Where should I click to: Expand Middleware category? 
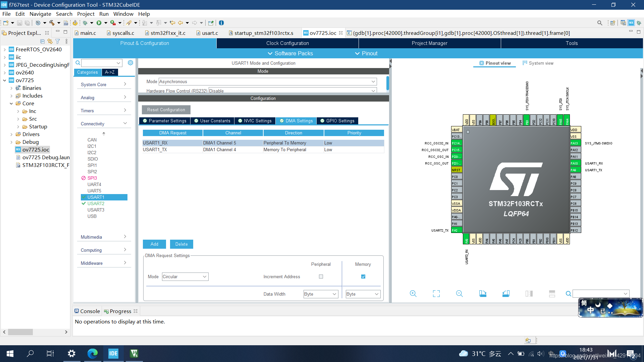(104, 263)
